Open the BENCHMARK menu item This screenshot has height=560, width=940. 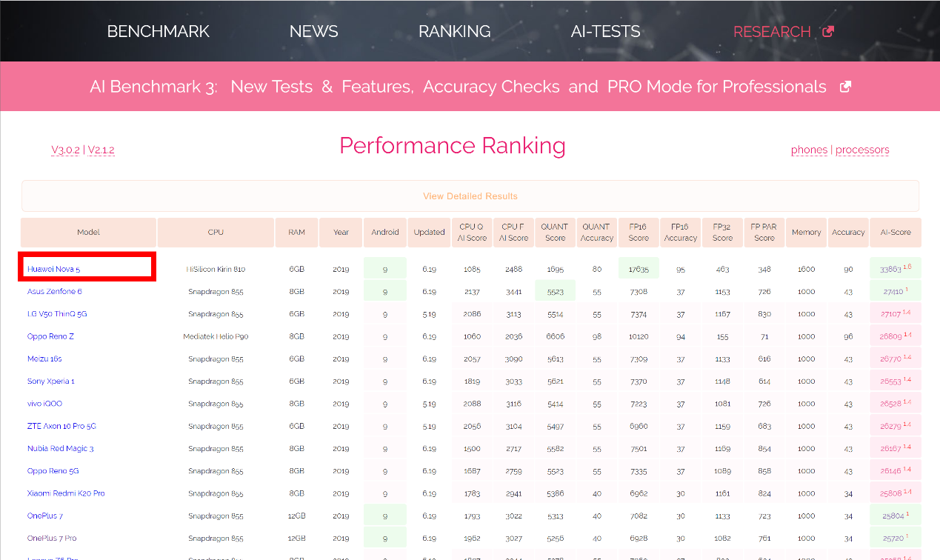coord(159,32)
